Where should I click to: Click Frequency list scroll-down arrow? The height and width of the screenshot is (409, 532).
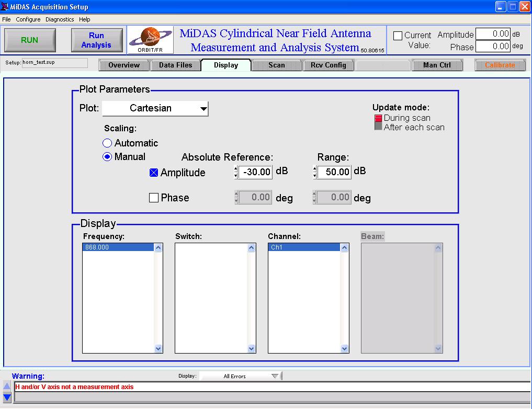point(158,348)
